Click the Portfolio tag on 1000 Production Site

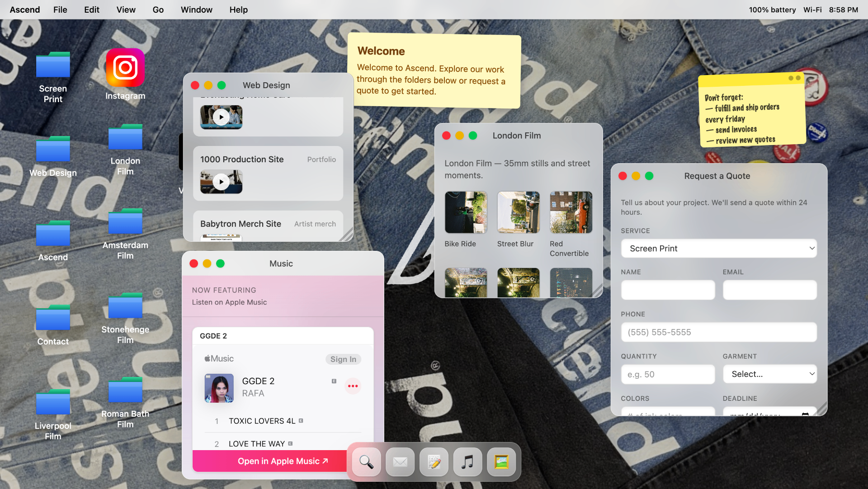pyautogui.click(x=321, y=160)
